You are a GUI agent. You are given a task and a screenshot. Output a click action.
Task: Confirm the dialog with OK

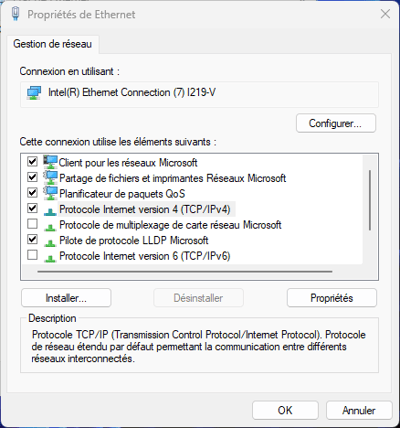(x=285, y=410)
